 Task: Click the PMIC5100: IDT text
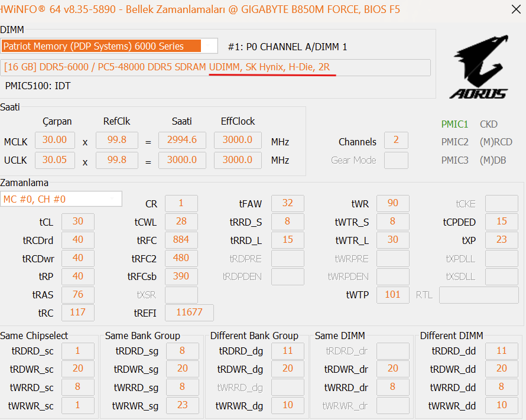point(38,86)
